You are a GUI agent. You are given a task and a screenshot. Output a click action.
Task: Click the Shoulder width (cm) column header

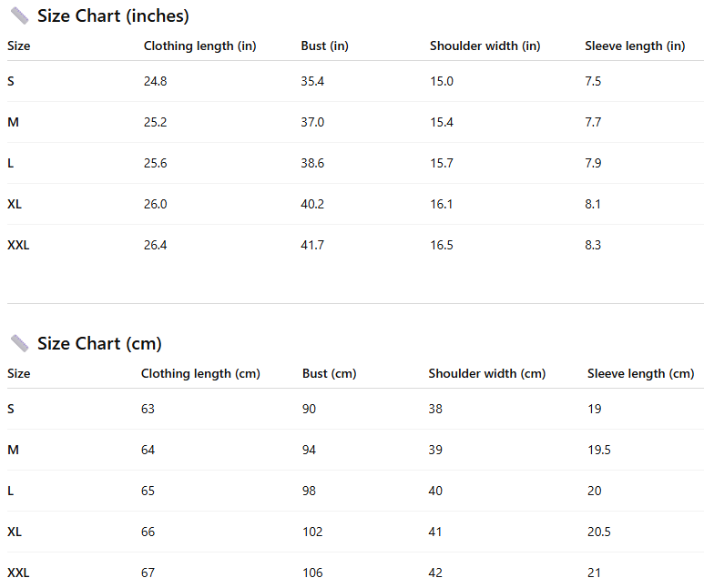(486, 373)
